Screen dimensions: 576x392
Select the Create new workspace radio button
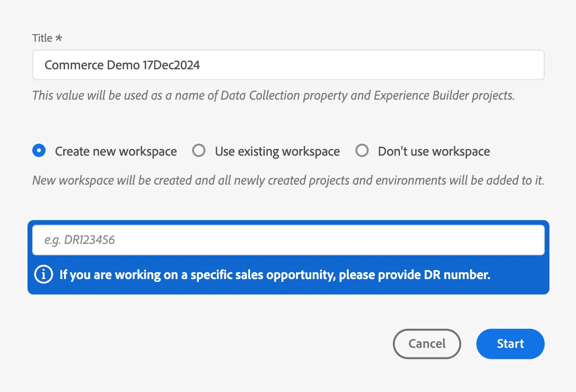click(39, 151)
